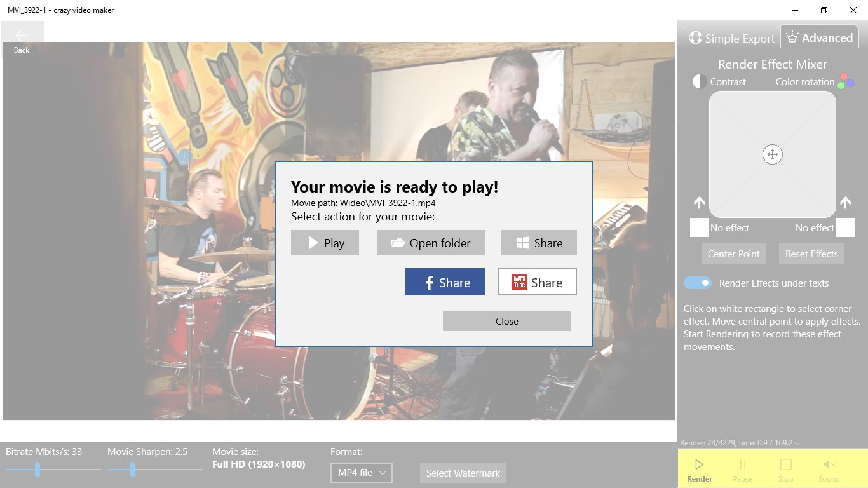Select the bottom-right corner effect white rectangle
Viewport: 868px width, 488px height.
tap(846, 227)
